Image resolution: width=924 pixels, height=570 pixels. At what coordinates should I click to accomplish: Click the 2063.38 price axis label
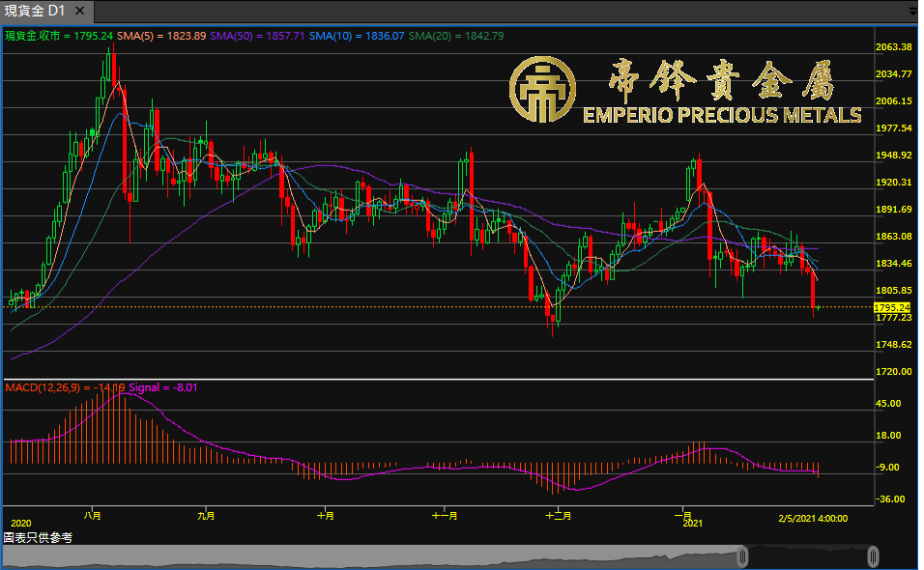click(x=893, y=47)
